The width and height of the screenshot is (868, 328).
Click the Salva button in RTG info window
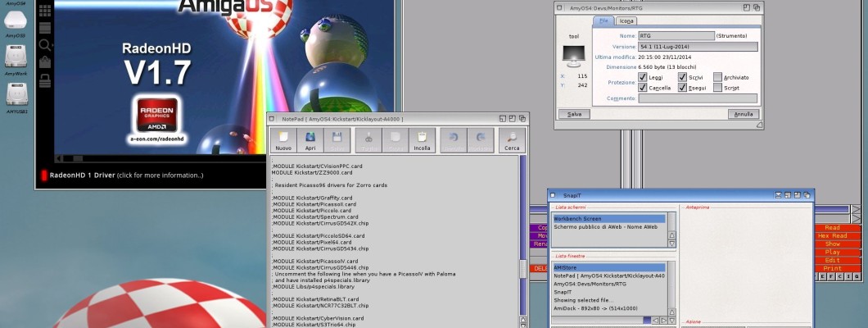(x=574, y=114)
